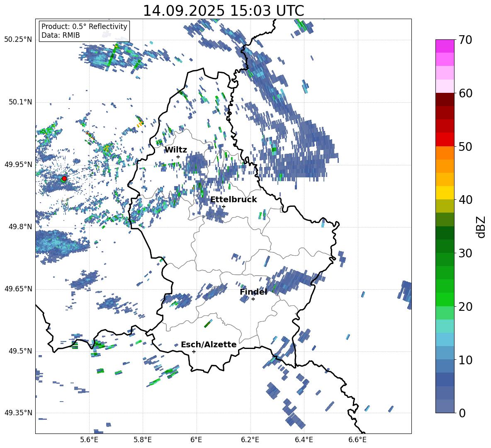The width and height of the screenshot is (491, 448).
Task: Click the 6.4°E longitude label
Action: tap(304, 440)
